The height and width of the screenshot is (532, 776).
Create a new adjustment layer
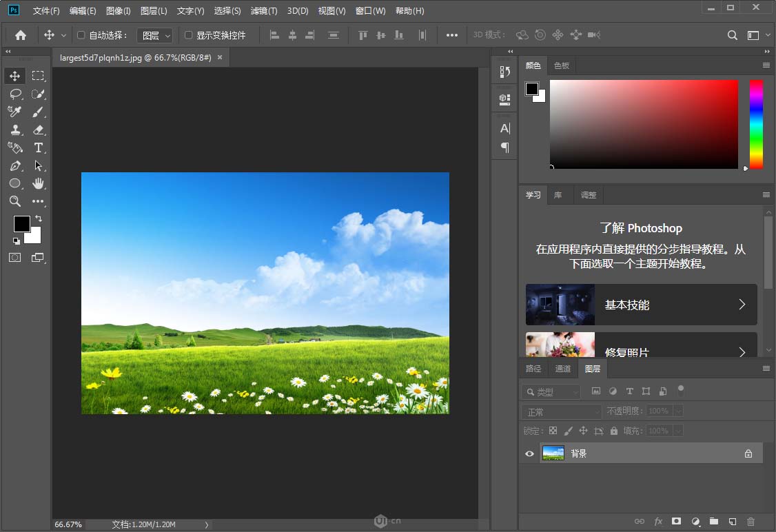695,521
